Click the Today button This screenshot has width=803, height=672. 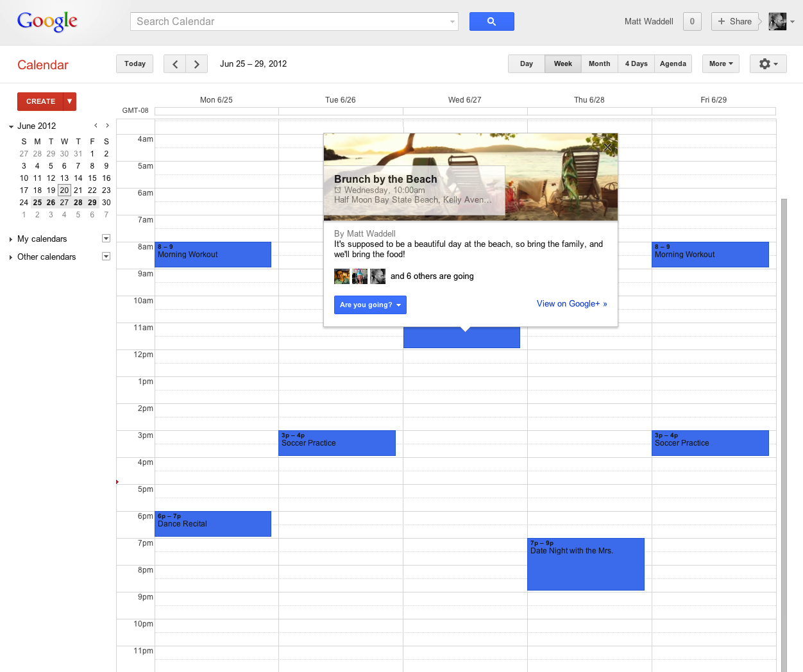(x=134, y=63)
